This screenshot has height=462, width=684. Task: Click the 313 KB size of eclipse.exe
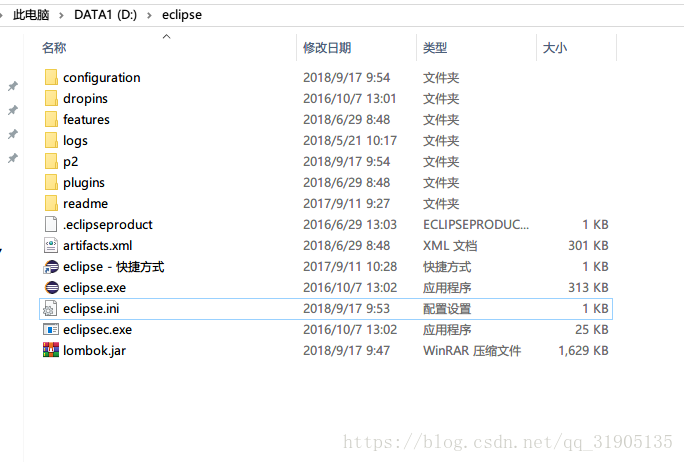click(x=588, y=288)
